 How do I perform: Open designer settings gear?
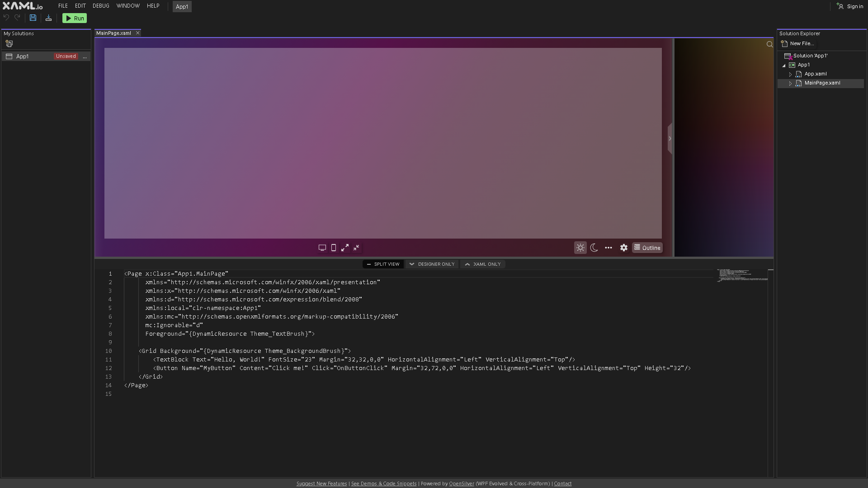(624, 248)
